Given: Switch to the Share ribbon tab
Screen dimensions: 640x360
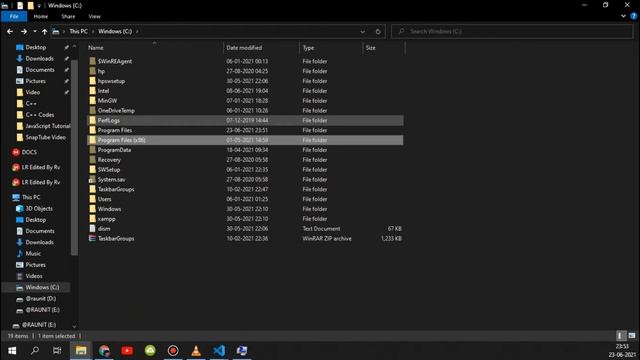Looking at the screenshot, I should 68,16.
